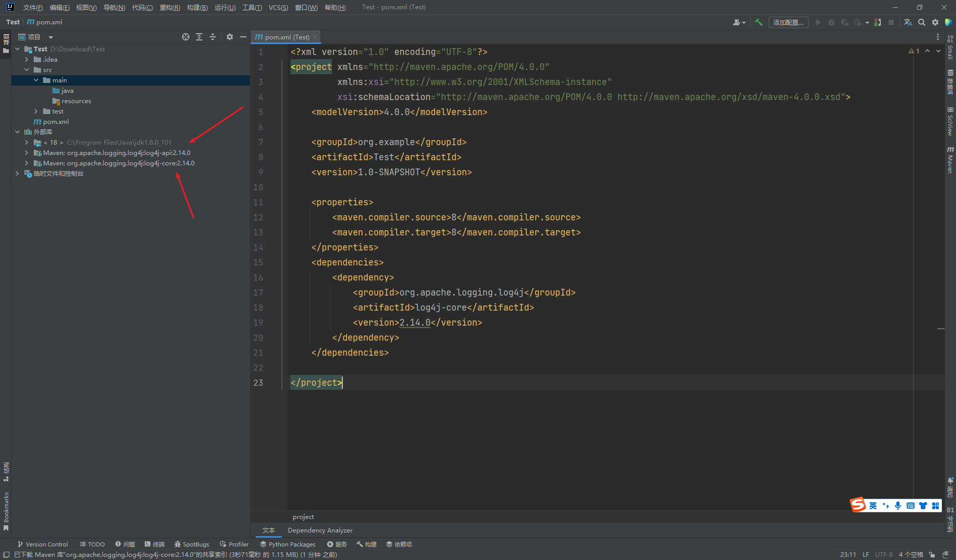This screenshot has width=956, height=560.
Task: Open project panel options gear
Action: 230,37
